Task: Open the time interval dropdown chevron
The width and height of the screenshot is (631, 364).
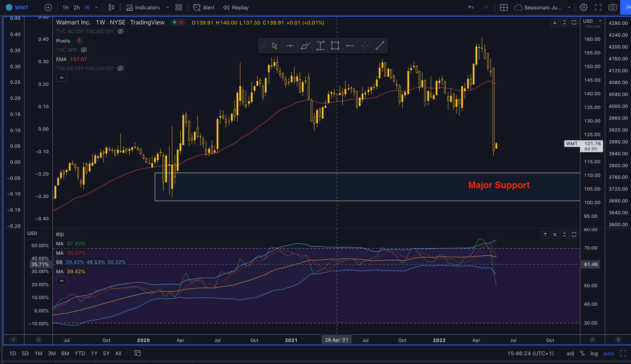Action: tap(97, 7)
